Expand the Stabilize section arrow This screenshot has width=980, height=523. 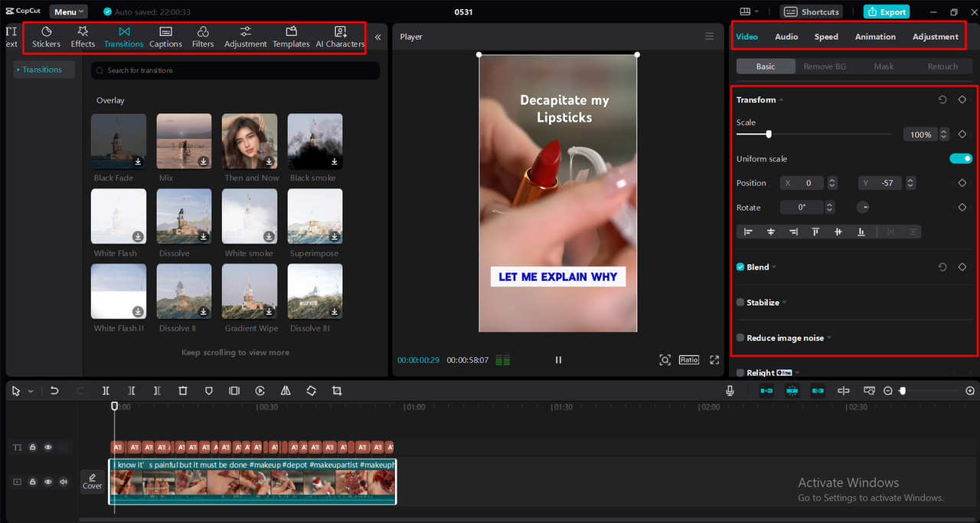[x=784, y=303]
